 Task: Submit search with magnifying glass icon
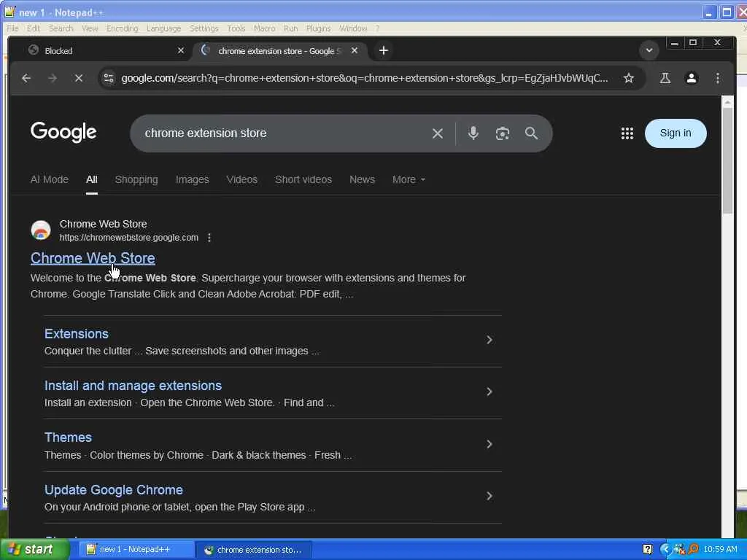point(531,133)
